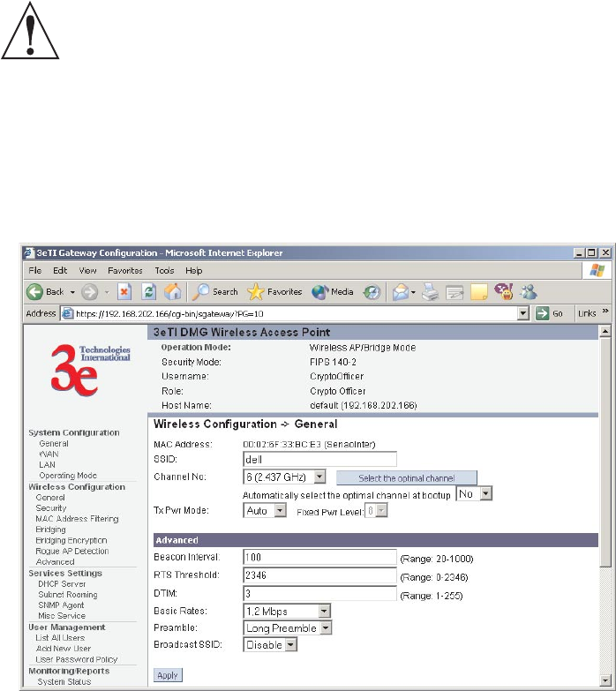Open the Favorites menu
The width and height of the screenshot is (616, 691).
[x=125, y=271]
